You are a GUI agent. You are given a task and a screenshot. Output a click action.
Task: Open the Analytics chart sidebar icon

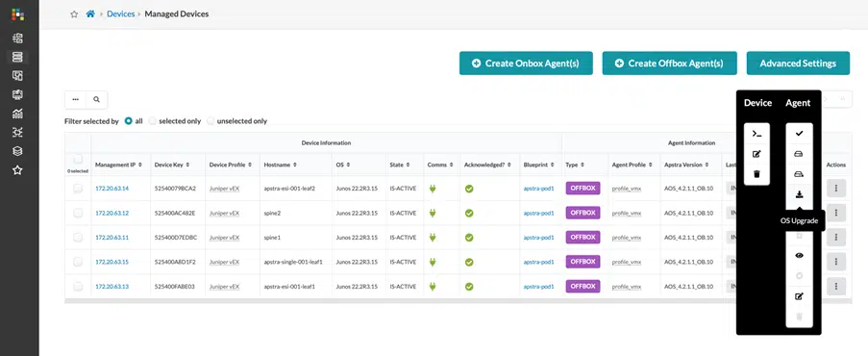(17, 114)
